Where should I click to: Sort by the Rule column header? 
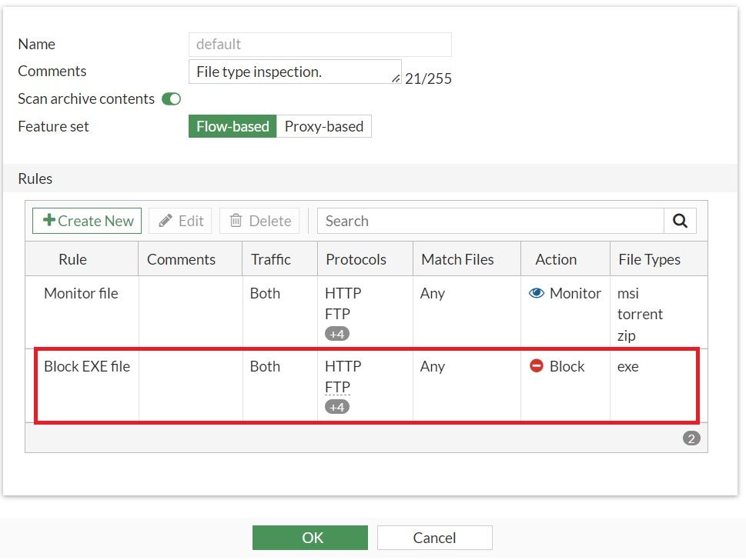click(x=73, y=259)
